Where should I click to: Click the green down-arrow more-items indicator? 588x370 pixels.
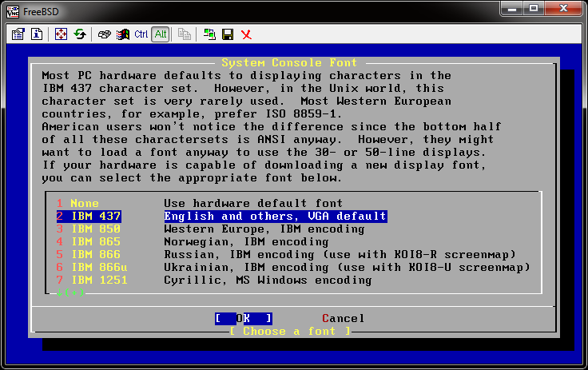[x=70, y=292]
